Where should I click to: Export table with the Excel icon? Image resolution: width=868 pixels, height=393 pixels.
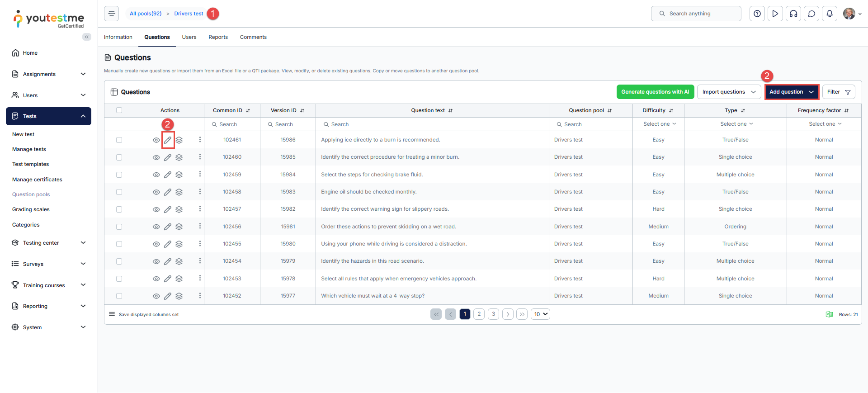click(x=829, y=314)
